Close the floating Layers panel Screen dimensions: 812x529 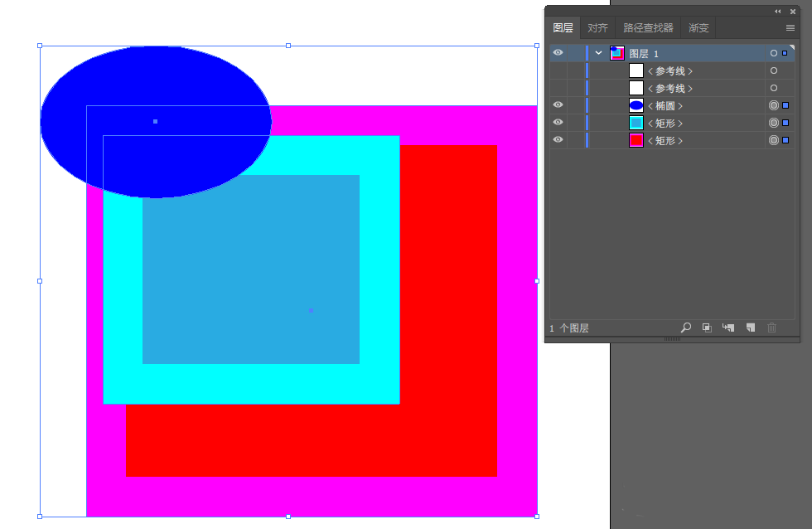click(793, 12)
